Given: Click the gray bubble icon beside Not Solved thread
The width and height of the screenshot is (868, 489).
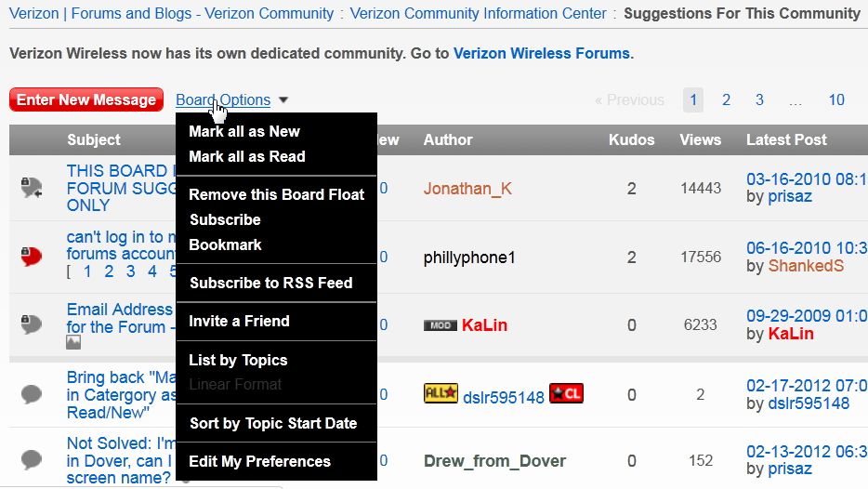Looking at the screenshot, I should [32, 459].
